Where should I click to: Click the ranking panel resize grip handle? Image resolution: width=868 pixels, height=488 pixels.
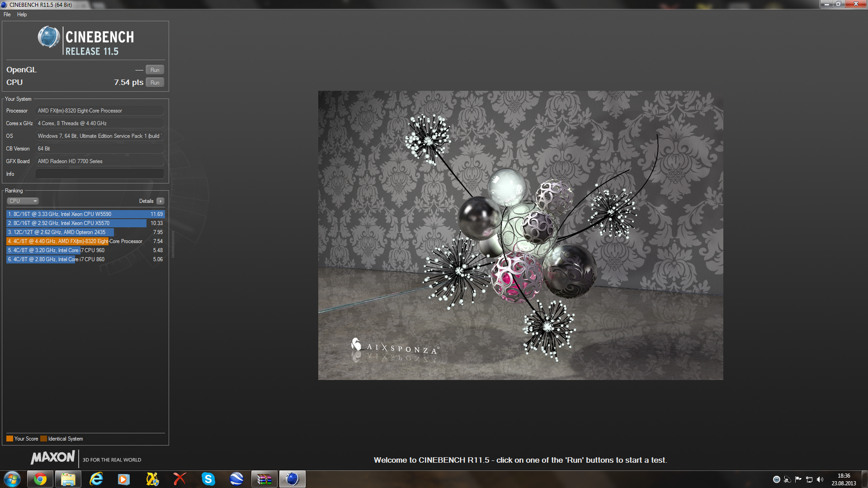coord(173,244)
